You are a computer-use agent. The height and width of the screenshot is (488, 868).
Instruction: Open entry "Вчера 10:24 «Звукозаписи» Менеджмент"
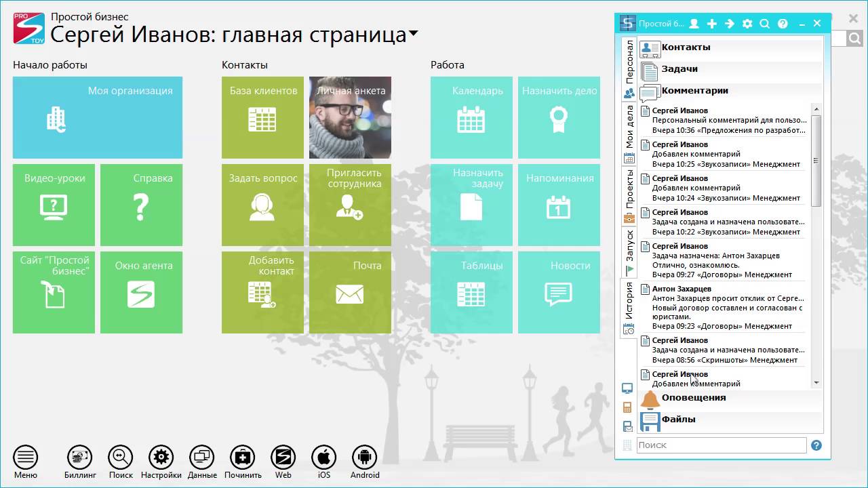(x=723, y=188)
